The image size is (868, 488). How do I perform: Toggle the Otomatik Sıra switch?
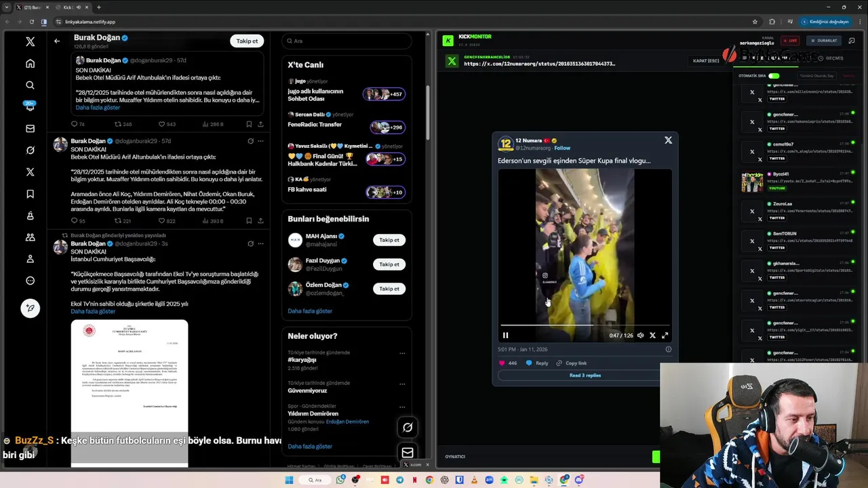coord(774,76)
